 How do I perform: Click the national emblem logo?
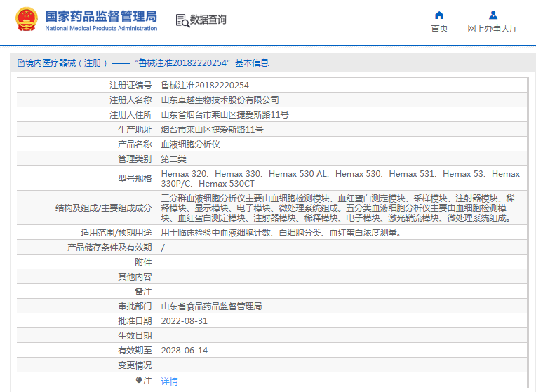[x=26, y=20]
